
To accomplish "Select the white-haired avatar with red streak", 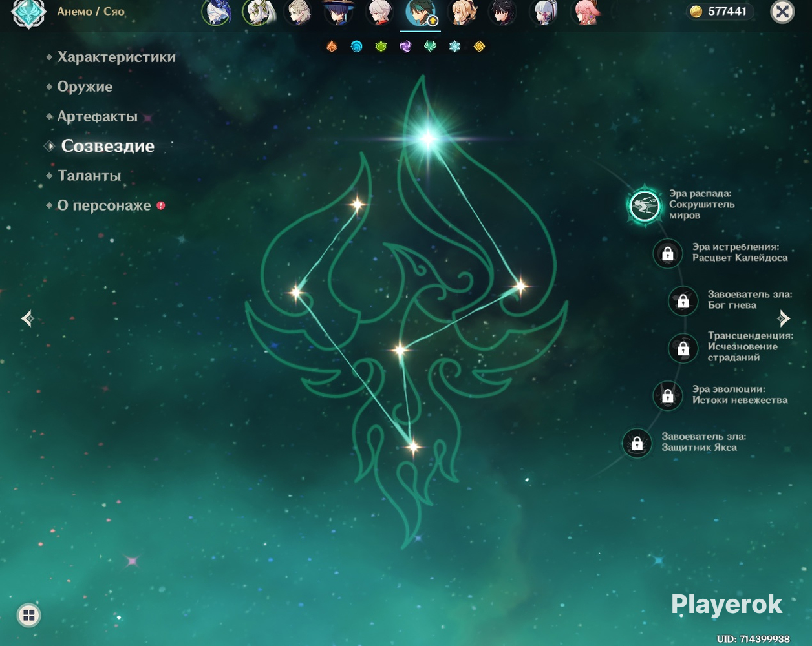I will (380, 12).
